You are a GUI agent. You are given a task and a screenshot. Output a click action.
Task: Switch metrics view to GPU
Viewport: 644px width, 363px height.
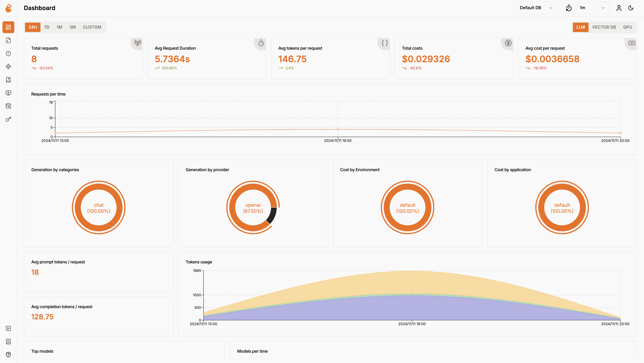pyautogui.click(x=628, y=27)
